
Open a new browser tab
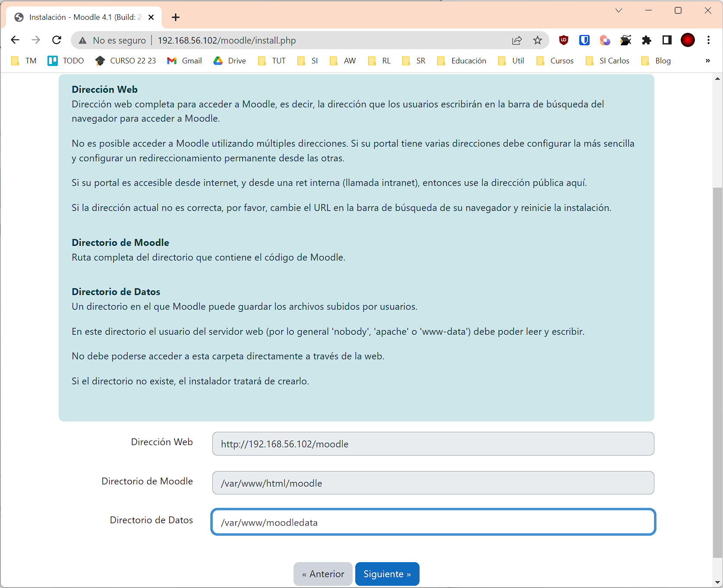(x=176, y=17)
